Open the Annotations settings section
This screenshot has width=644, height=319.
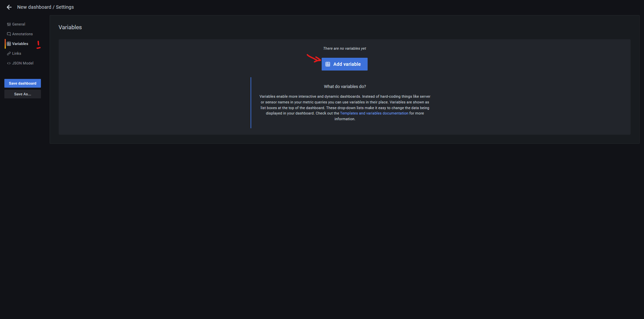coord(20,34)
